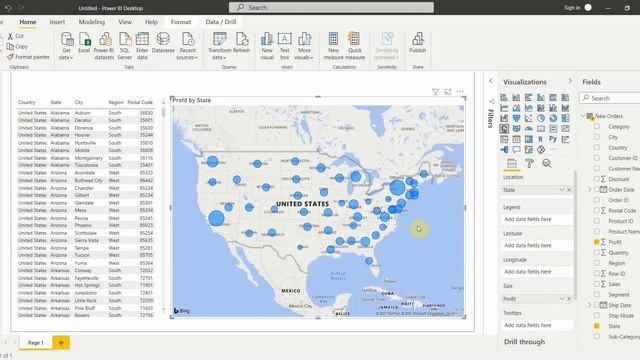Image resolution: width=640 pixels, height=360 pixels.
Task: Enter Focus mode for the map visual
Action: pyautogui.click(x=448, y=92)
